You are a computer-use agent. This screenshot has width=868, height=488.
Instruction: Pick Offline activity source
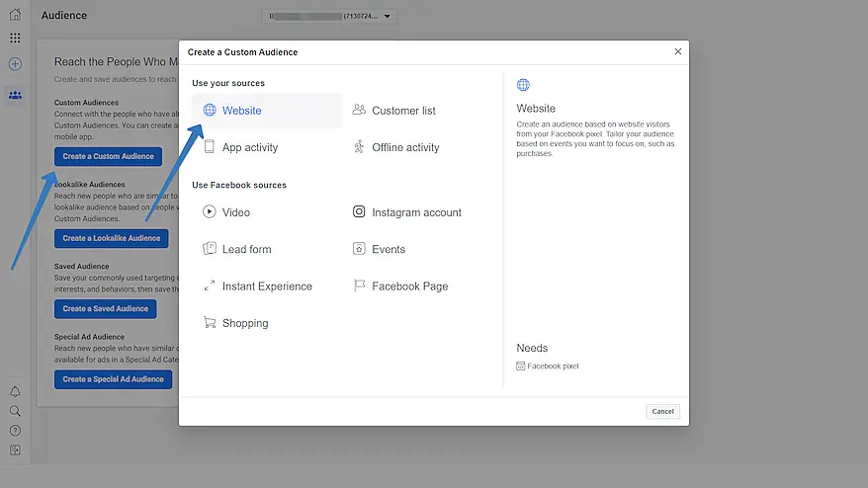pos(405,147)
